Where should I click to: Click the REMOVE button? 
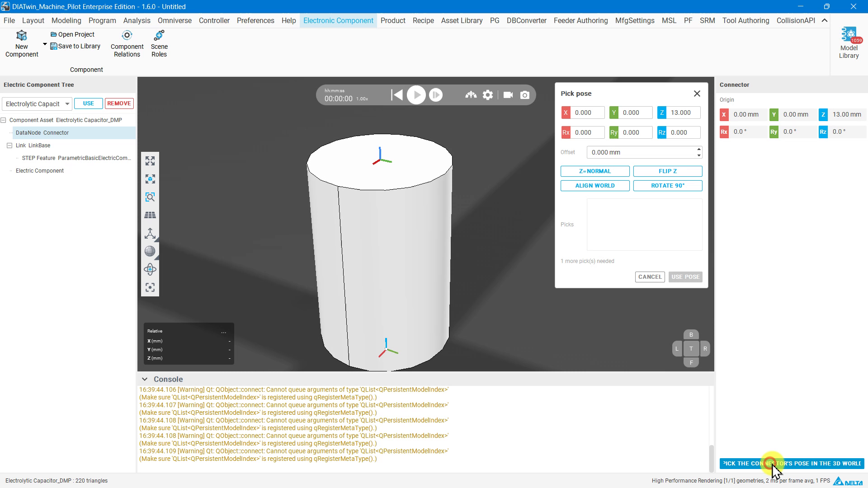pyautogui.click(x=119, y=103)
